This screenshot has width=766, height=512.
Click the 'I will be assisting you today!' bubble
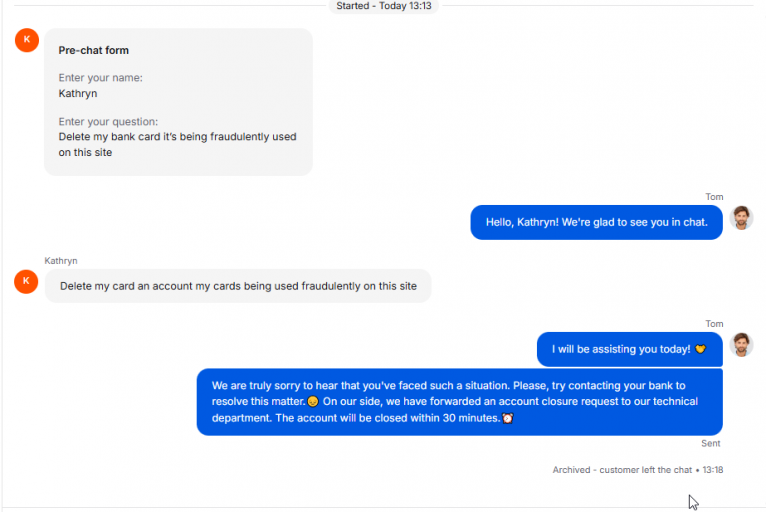630,349
